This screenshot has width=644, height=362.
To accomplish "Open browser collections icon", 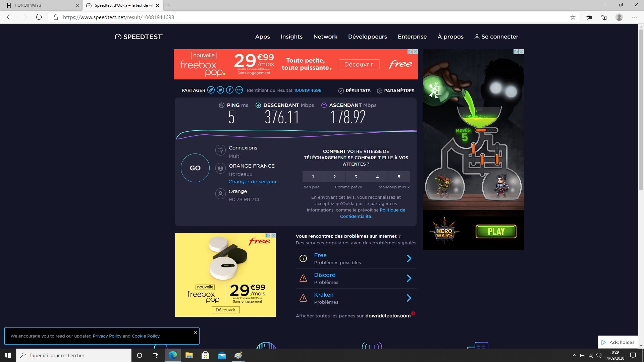I will pos(604,17).
